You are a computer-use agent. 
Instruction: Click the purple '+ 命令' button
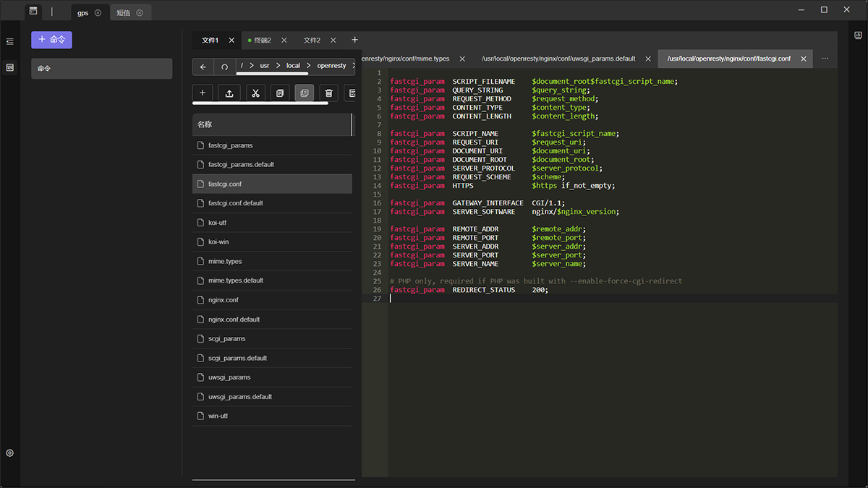tap(51, 40)
